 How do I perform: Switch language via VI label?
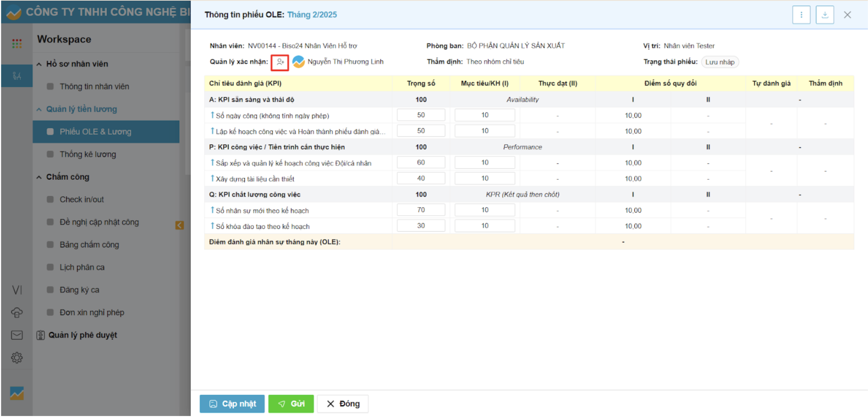[16, 290]
